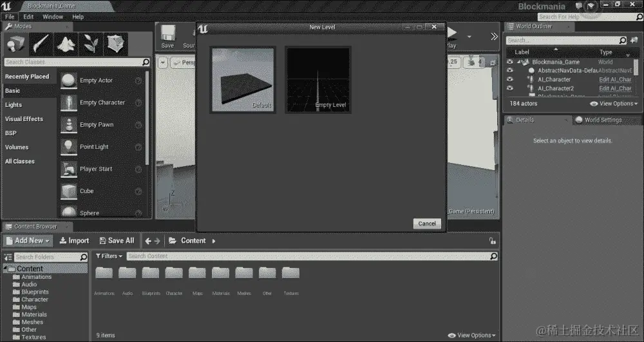
Task: Click the Search Classes field
Action: 77,62
